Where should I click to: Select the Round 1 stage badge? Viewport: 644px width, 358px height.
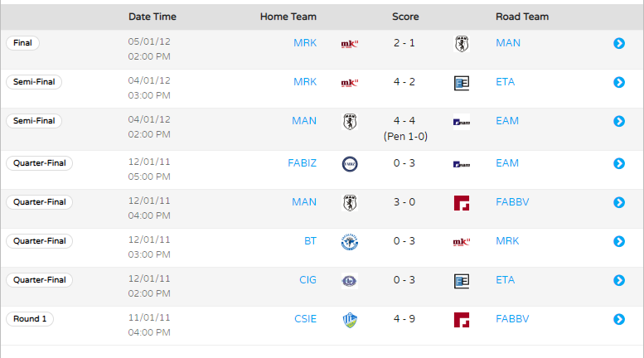30,318
